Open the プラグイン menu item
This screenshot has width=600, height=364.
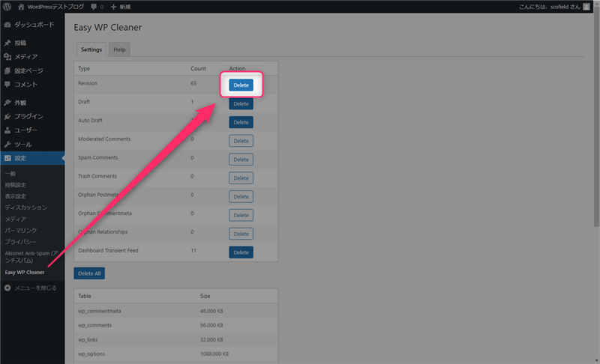click(x=32, y=117)
